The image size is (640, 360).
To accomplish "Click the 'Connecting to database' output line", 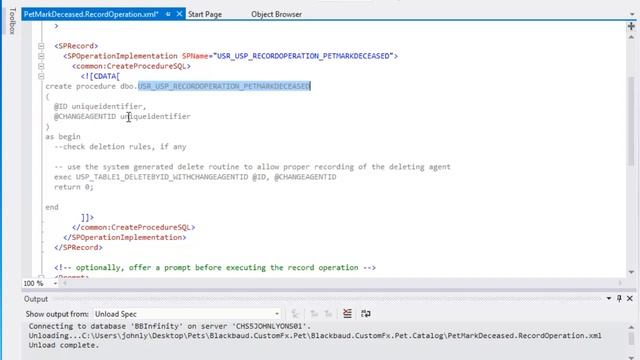I will (x=169, y=326).
